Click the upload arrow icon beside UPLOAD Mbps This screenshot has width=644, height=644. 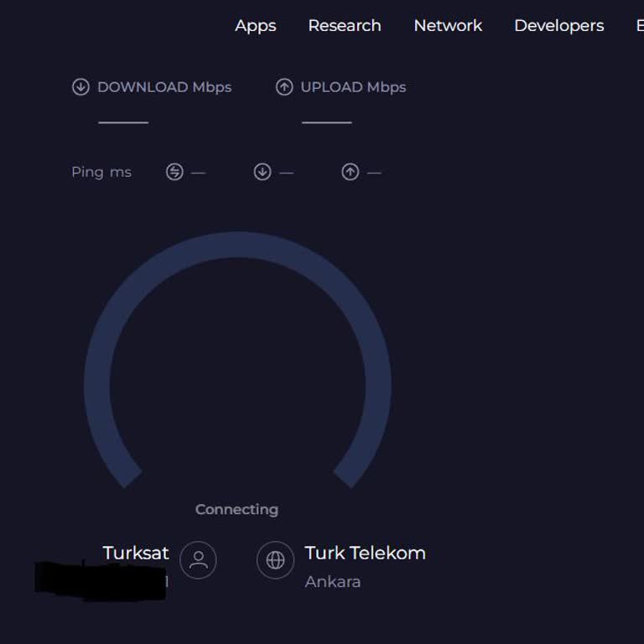[x=284, y=87]
